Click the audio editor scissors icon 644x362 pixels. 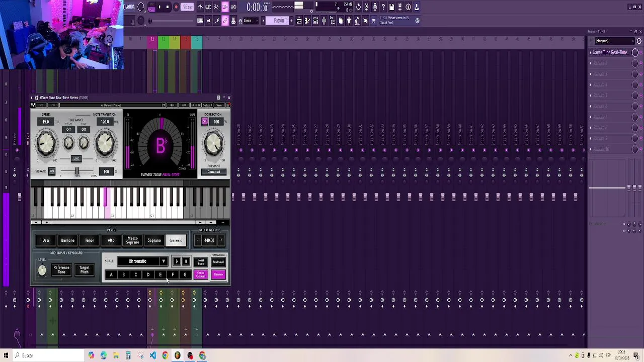(x=367, y=7)
